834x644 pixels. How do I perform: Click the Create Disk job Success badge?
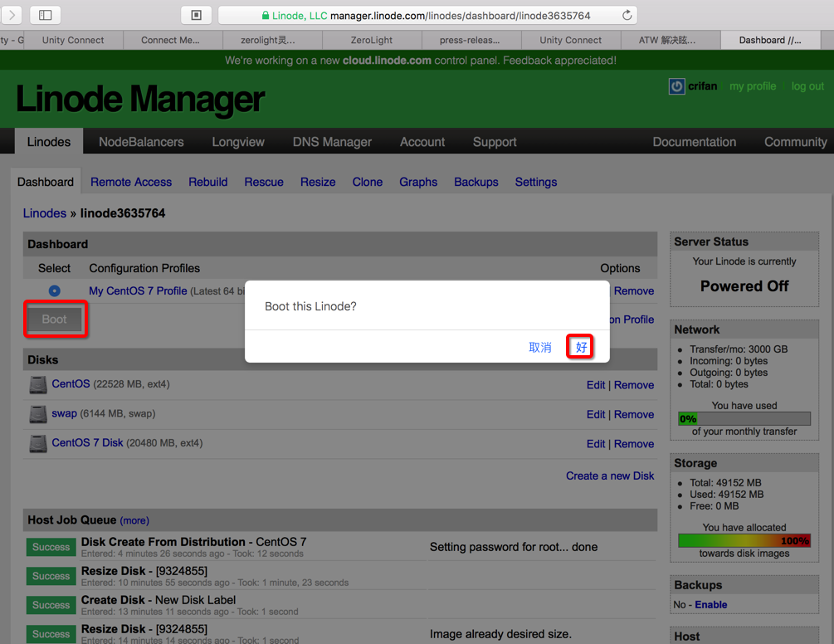point(51,605)
